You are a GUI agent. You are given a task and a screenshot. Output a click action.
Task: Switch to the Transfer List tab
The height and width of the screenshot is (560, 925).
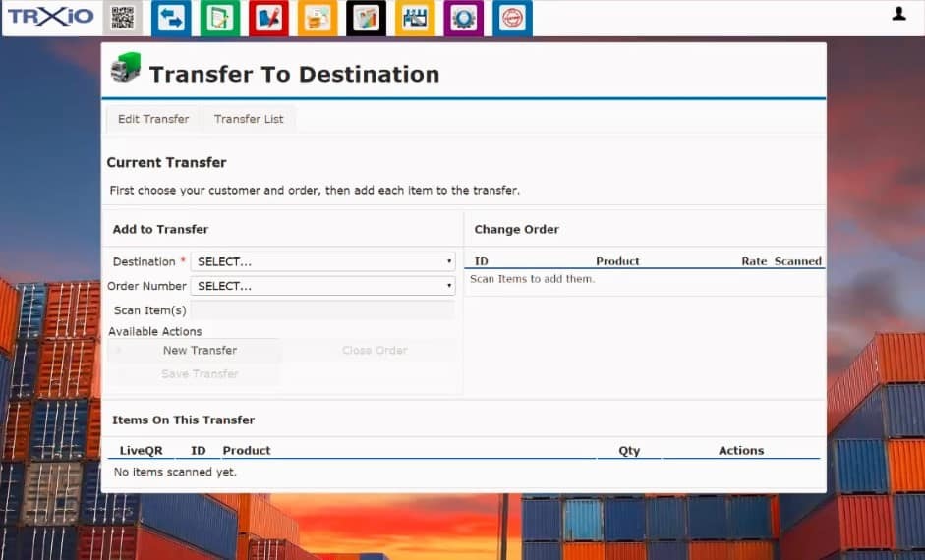point(249,119)
